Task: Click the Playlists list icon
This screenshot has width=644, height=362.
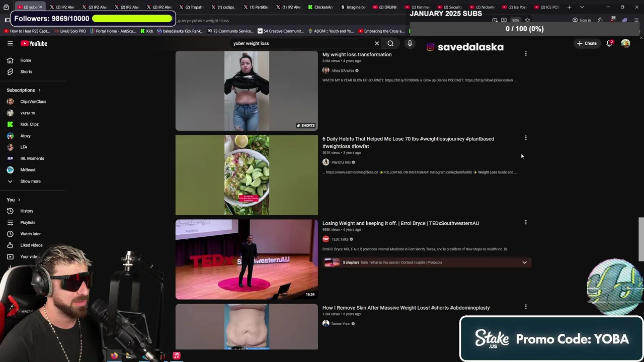Action: [10, 222]
